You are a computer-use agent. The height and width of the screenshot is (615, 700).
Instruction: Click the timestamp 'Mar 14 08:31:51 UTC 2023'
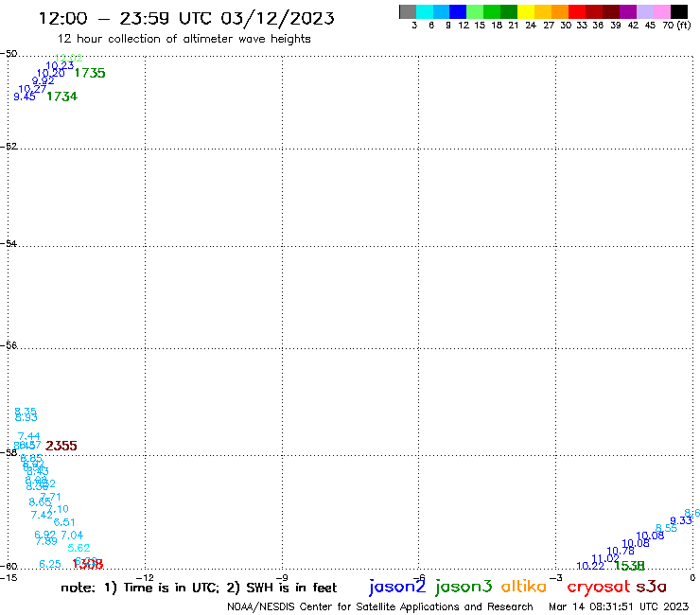point(619,606)
